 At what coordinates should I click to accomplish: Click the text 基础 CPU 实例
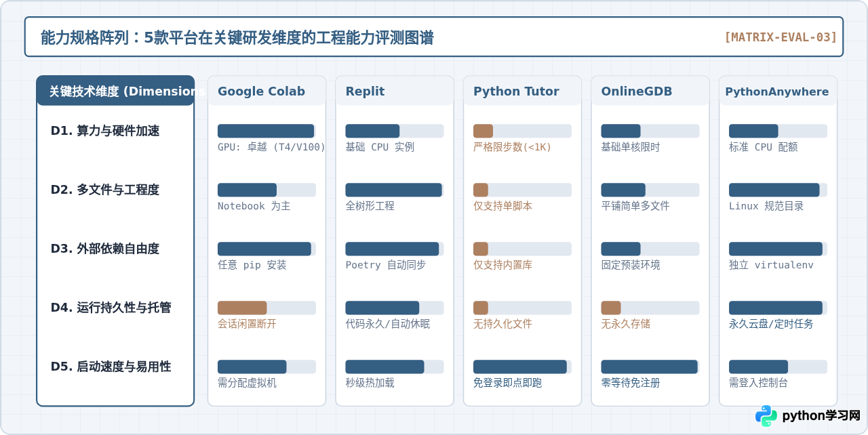click(x=380, y=147)
